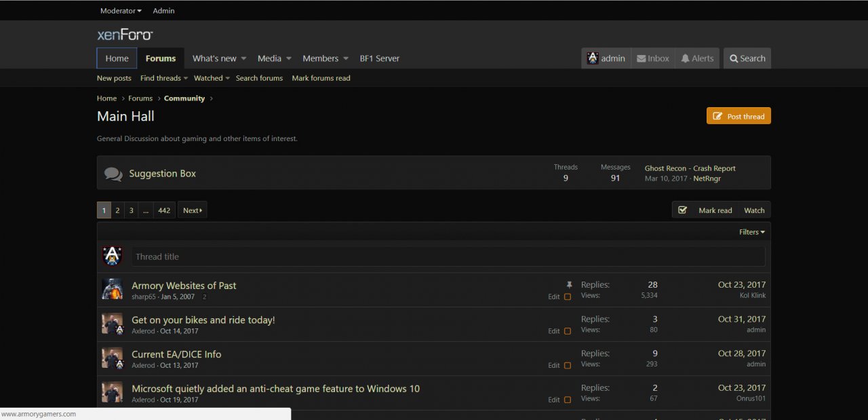Go to the Home tab

coord(117,58)
